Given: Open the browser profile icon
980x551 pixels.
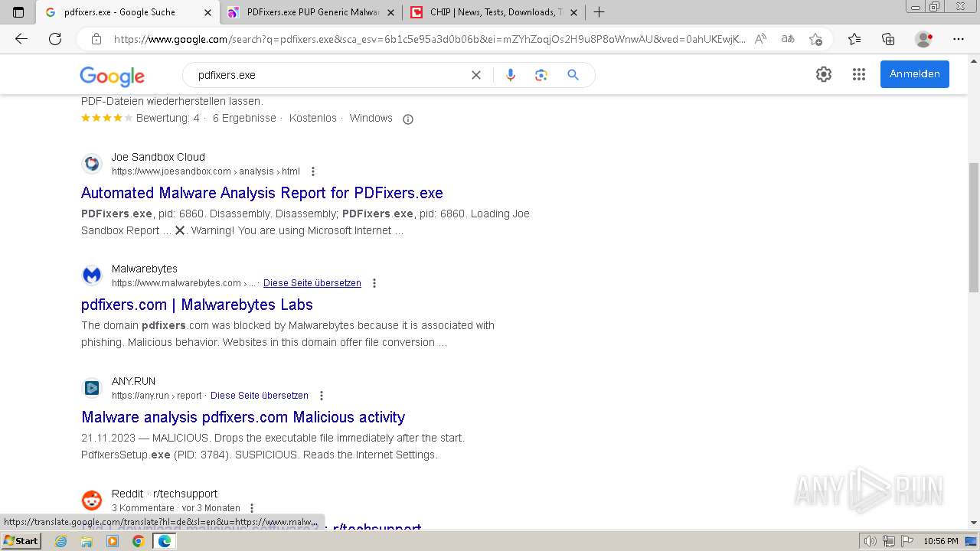Looking at the screenshot, I should 924,39.
